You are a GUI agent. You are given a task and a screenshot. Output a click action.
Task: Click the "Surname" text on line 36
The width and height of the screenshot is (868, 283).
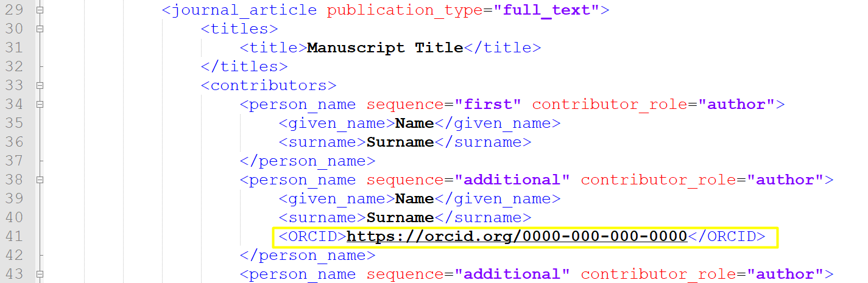400,142
